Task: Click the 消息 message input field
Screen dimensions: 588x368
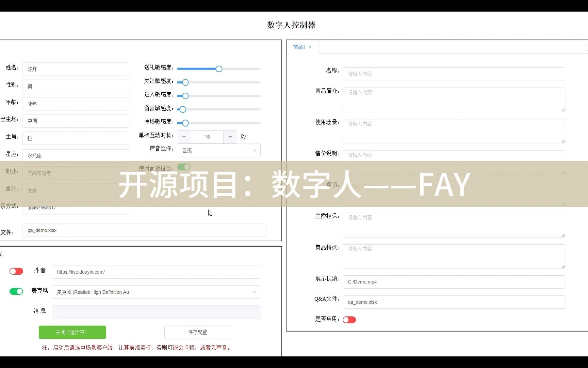Action: coord(156,312)
